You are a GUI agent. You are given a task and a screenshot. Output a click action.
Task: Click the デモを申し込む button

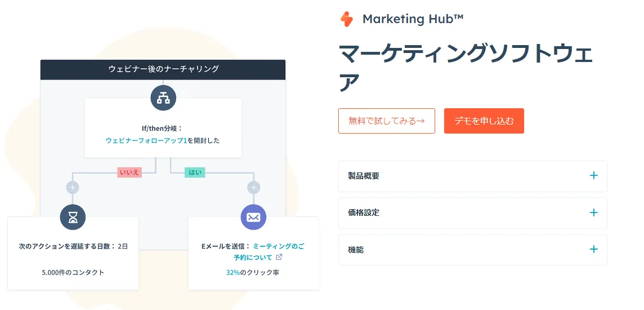pos(484,121)
